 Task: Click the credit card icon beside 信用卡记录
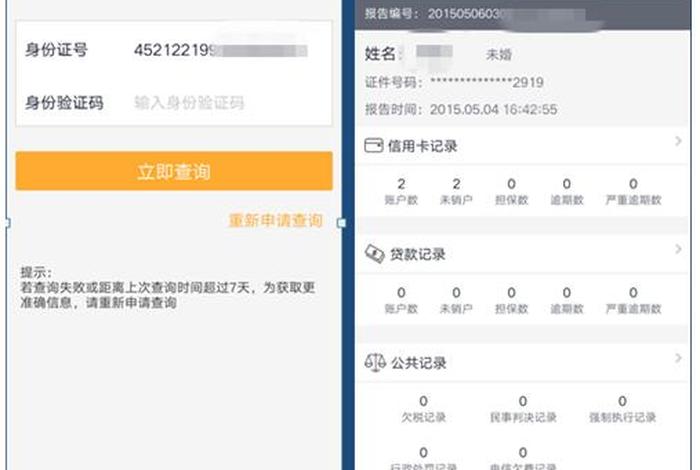click(x=373, y=146)
